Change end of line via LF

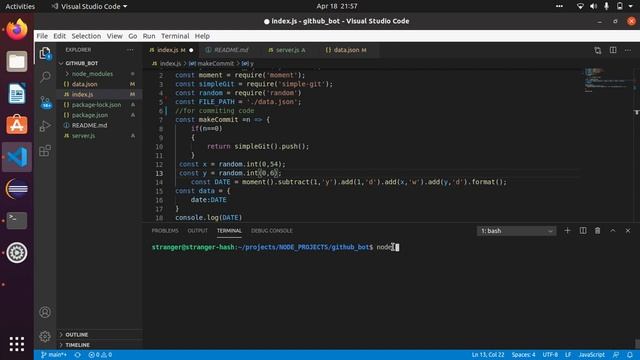(568, 355)
